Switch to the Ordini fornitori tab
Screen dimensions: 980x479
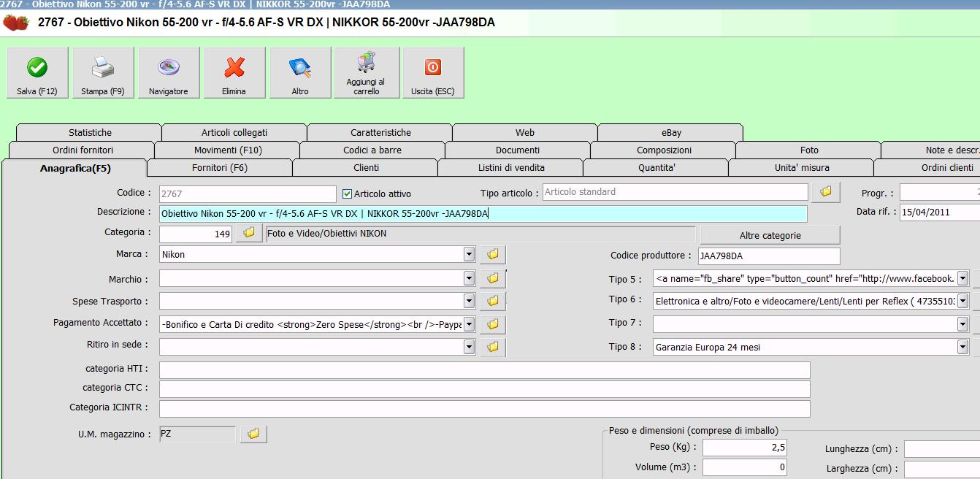[83, 150]
